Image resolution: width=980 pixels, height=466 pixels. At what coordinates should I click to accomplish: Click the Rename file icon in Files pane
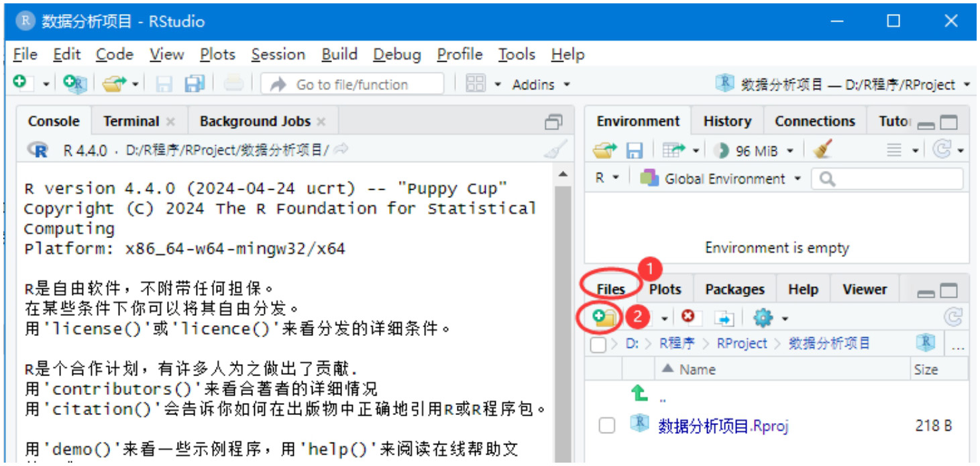[x=724, y=318]
